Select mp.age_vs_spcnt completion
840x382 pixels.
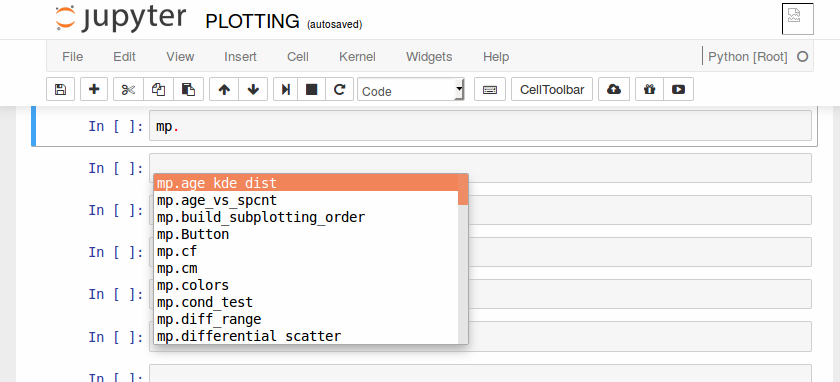[x=306, y=200]
